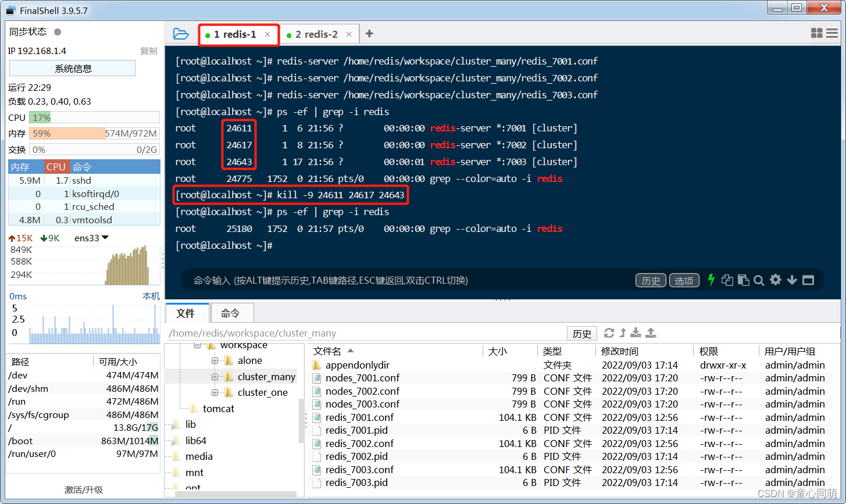
Task: Select the media folder in tree
Action: 199,456
